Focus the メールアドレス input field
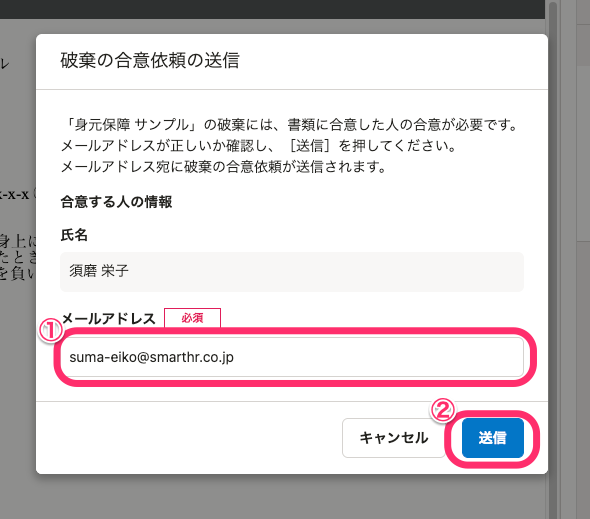 [x=292, y=357]
